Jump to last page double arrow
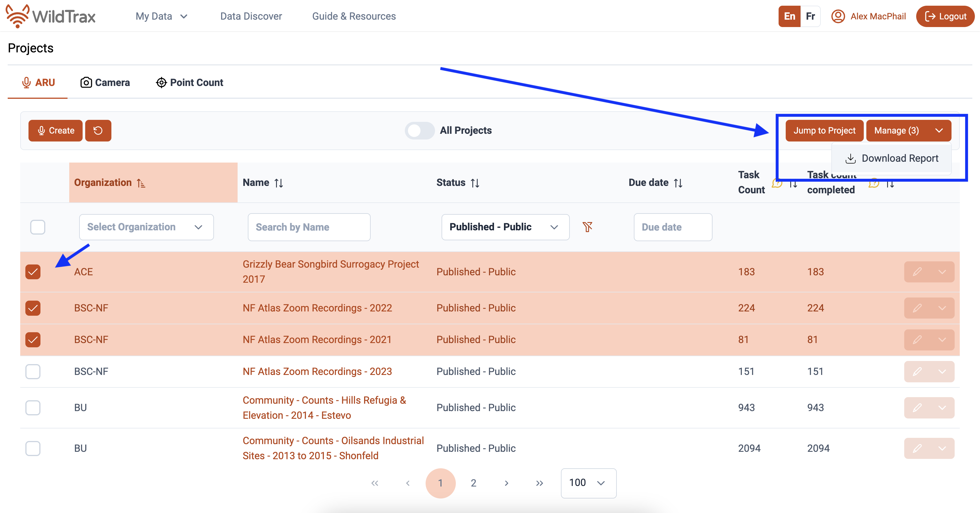Image resolution: width=980 pixels, height=513 pixels. pyautogui.click(x=539, y=483)
